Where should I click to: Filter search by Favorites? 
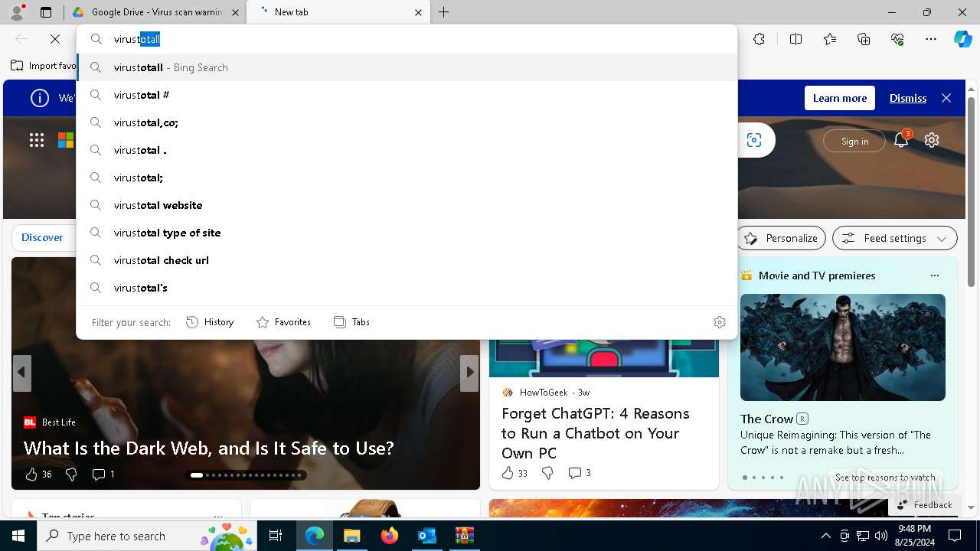tap(283, 322)
